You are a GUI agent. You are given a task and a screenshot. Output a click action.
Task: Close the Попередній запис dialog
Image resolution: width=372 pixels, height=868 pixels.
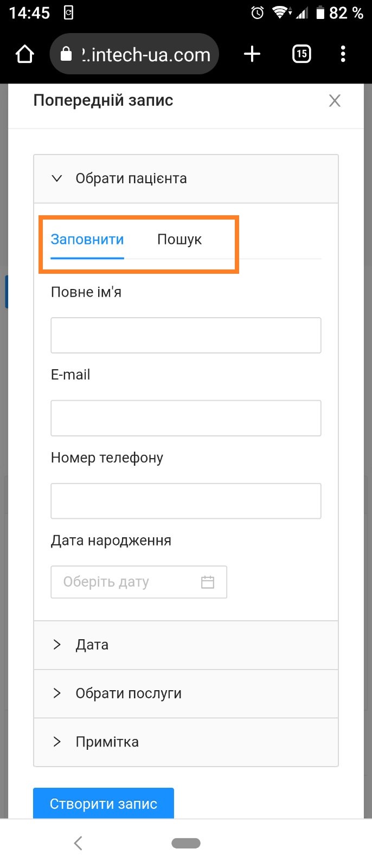tap(335, 101)
